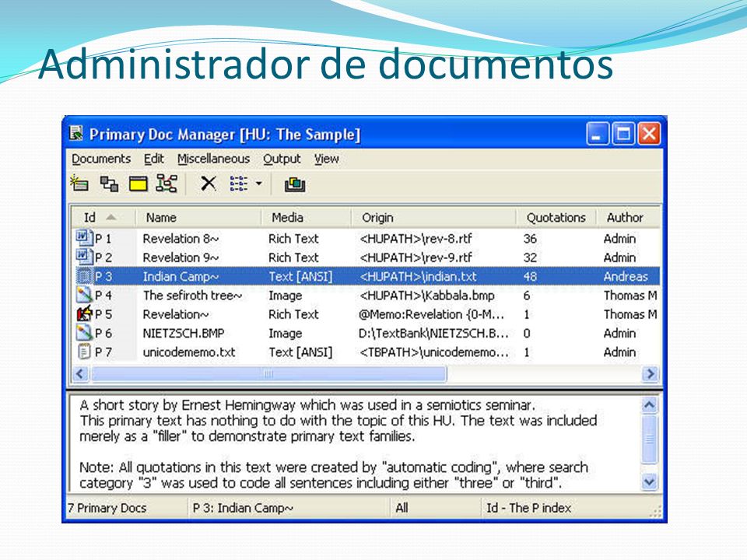The image size is (747, 560).
Task: Click the overlapping windows toolbar icon
Action: (x=295, y=184)
